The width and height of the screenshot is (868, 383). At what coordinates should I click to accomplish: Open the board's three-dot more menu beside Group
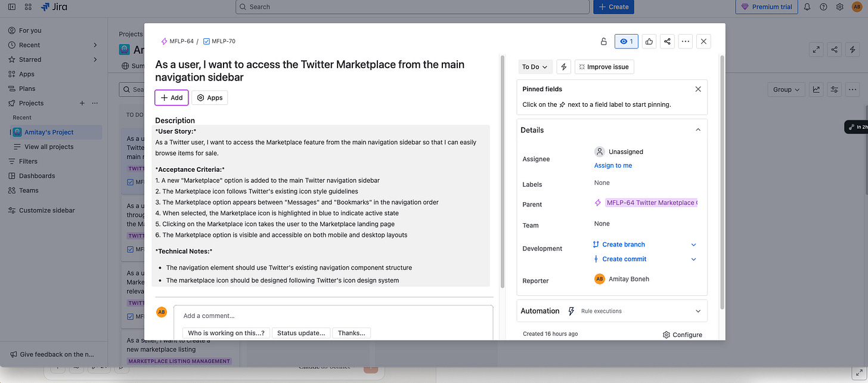(852, 89)
